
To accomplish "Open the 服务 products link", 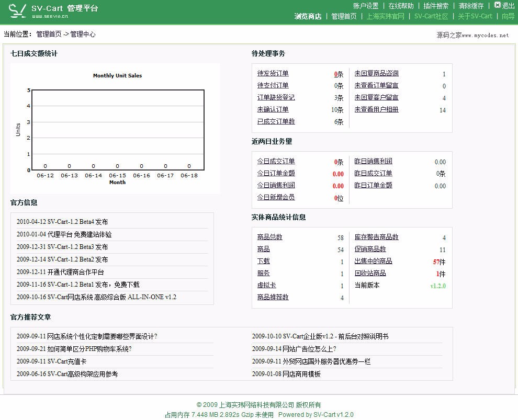I will pos(264,273).
